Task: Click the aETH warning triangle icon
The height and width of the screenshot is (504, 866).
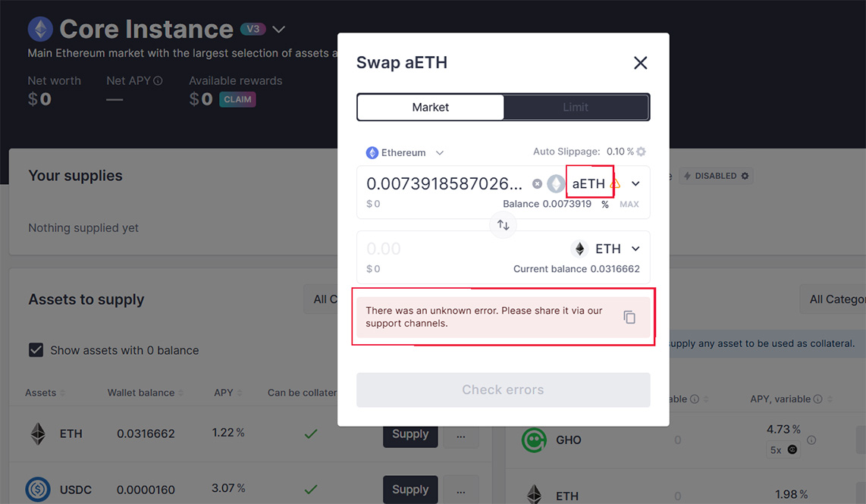Action: click(x=615, y=183)
